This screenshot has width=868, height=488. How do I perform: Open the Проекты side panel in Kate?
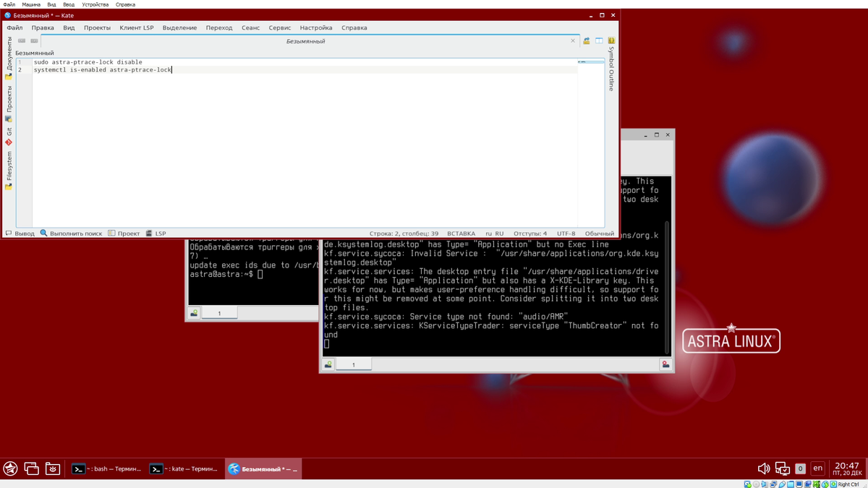(x=9, y=103)
